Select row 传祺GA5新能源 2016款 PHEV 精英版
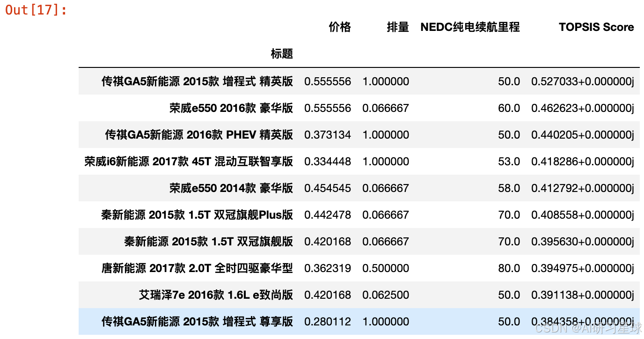 point(359,135)
